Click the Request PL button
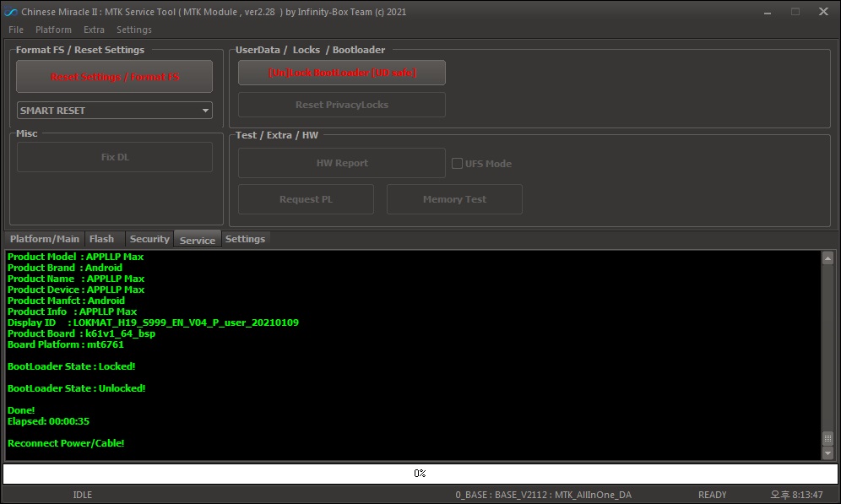The height and width of the screenshot is (504, 841). click(306, 199)
